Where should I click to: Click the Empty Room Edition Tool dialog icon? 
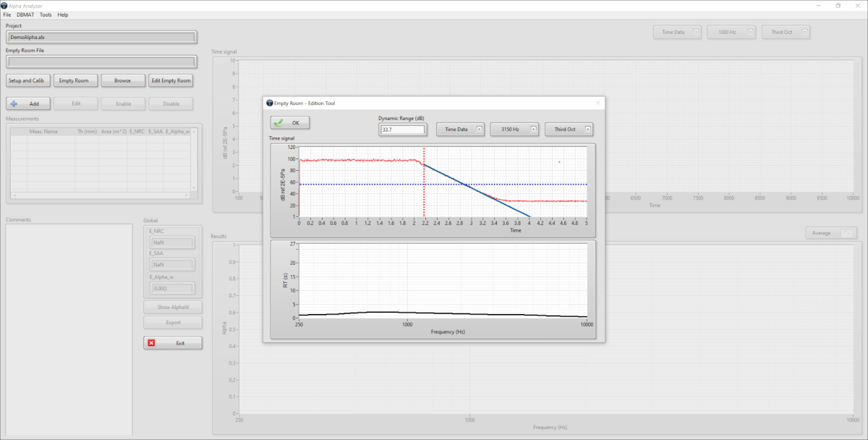coord(269,103)
